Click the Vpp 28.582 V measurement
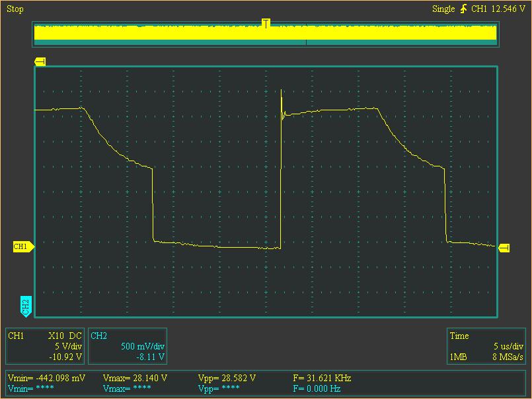The image size is (532, 399). tap(227, 378)
